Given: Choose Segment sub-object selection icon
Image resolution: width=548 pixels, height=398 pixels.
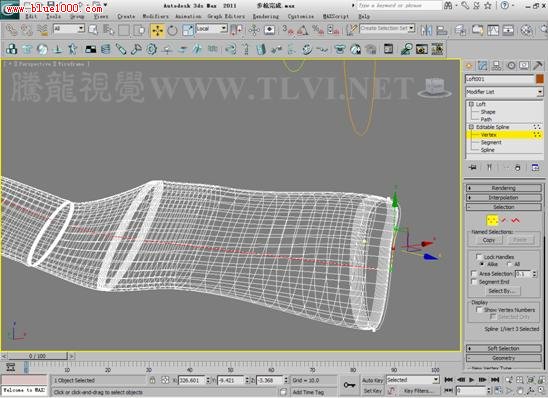Looking at the screenshot, I should point(504,220).
